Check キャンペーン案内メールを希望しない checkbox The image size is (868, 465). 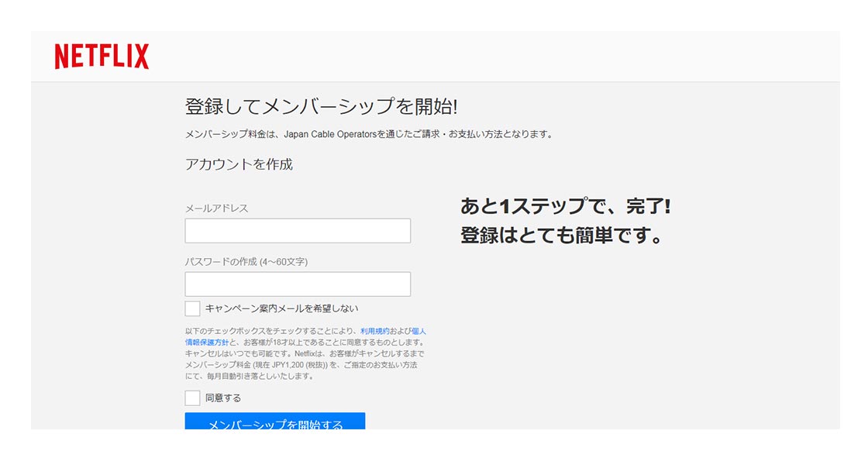(x=193, y=308)
